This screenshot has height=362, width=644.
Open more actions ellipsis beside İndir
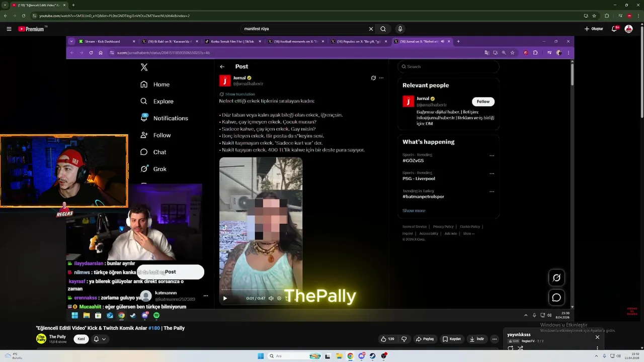(495, 339)
